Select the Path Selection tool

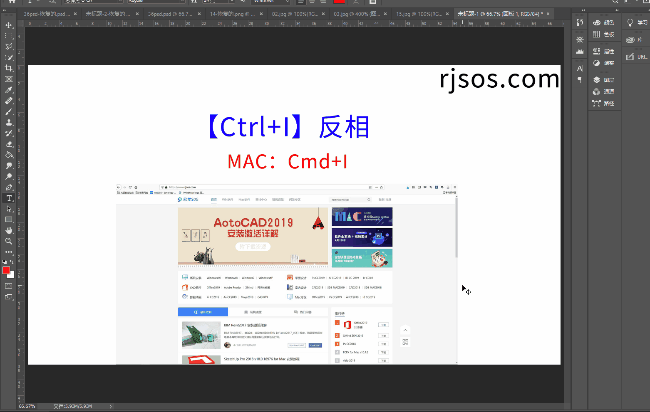tap(9, 209)
